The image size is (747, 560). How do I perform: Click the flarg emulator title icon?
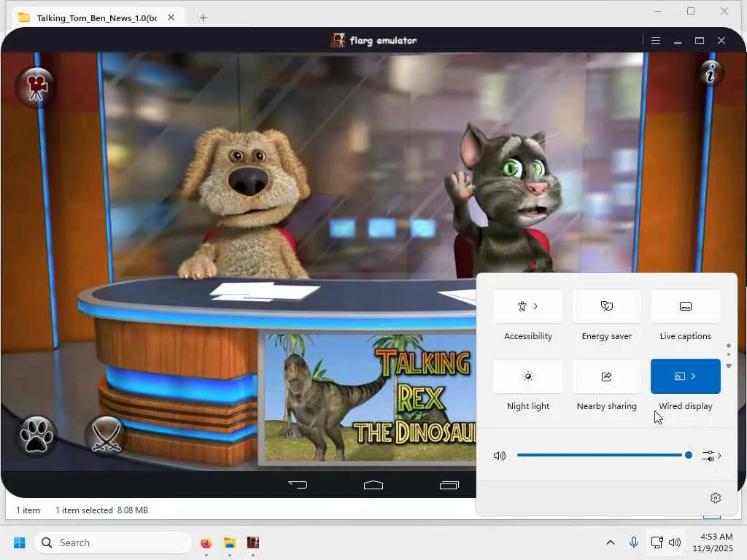[x=338, y=41]
